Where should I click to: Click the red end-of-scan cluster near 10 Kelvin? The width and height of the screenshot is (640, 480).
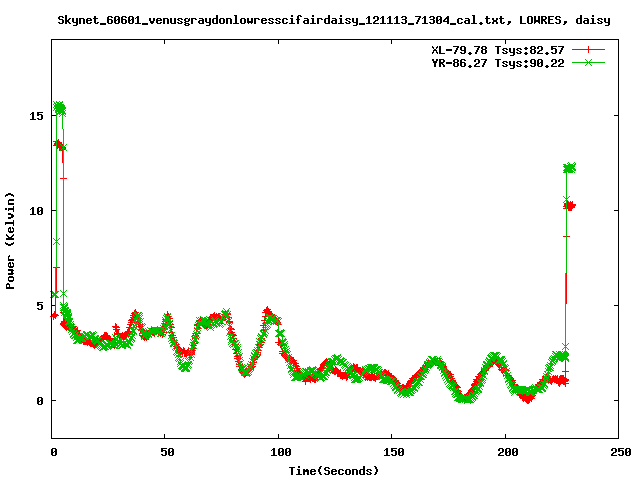[x=570, y=206]
